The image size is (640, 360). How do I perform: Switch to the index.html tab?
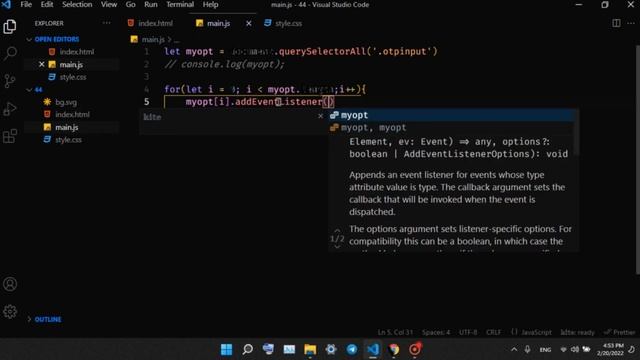156,23
